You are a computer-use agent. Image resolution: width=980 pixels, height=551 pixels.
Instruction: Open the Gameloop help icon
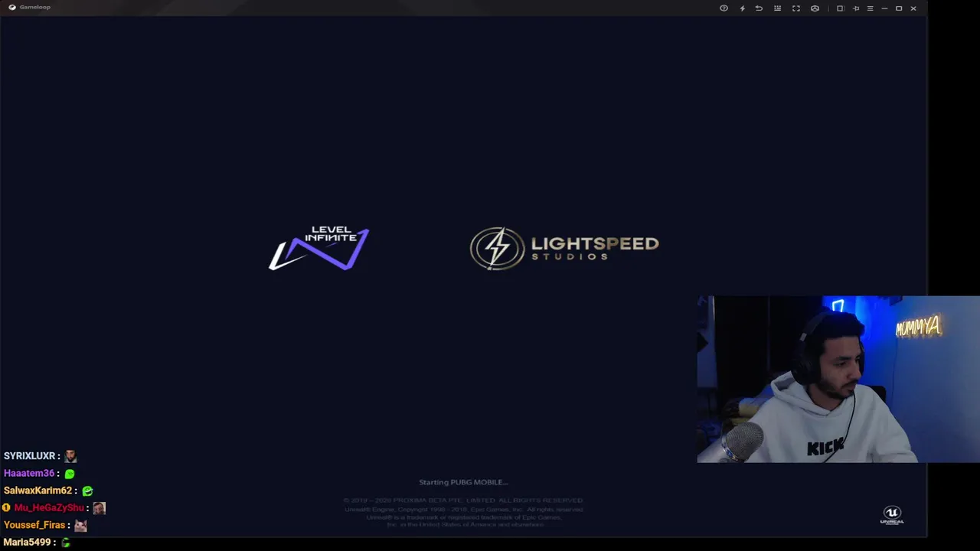pyautogui.click(x=724, y=8)
